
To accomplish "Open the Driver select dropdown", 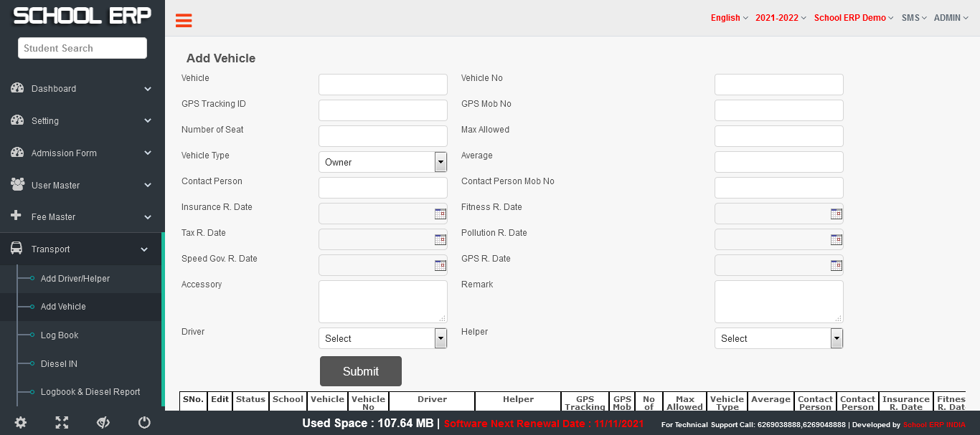I will point(382,338).
